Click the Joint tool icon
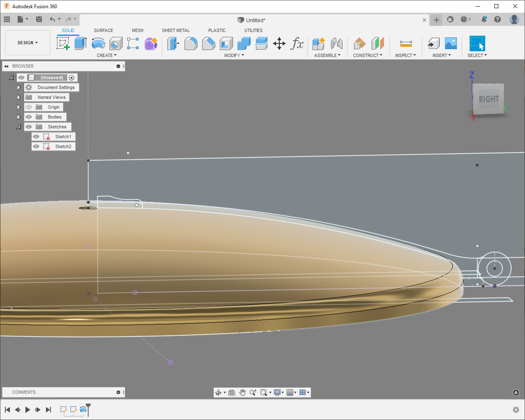Screen dimensions: 525x420 click(336, 43)
